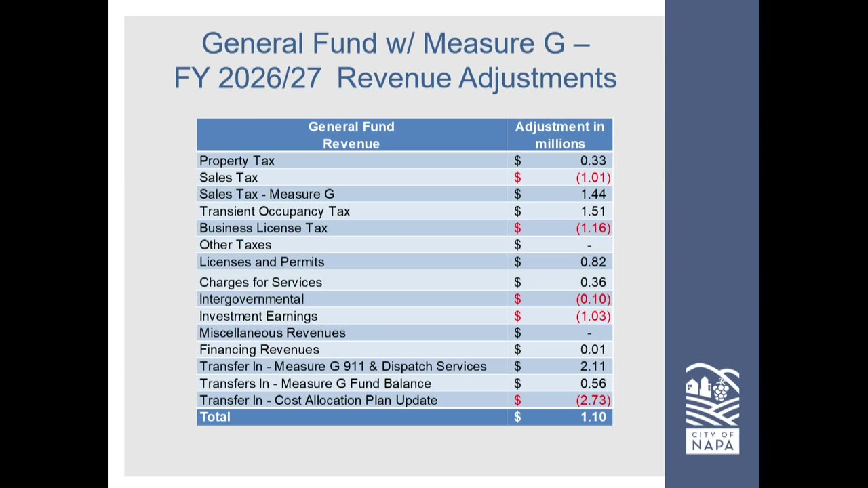Select Transfers In - Measure G Fund Balance
Screen dimensions: 868x488
point(315,383)
